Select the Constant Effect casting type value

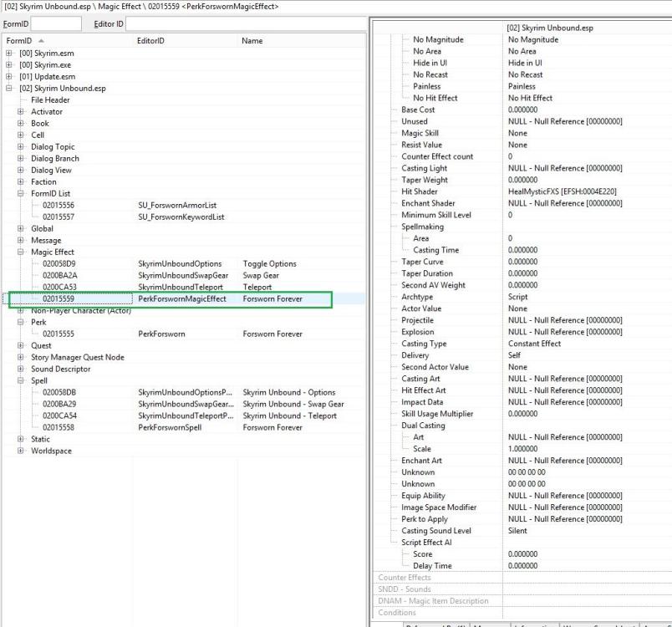click(x=534, y=344)
